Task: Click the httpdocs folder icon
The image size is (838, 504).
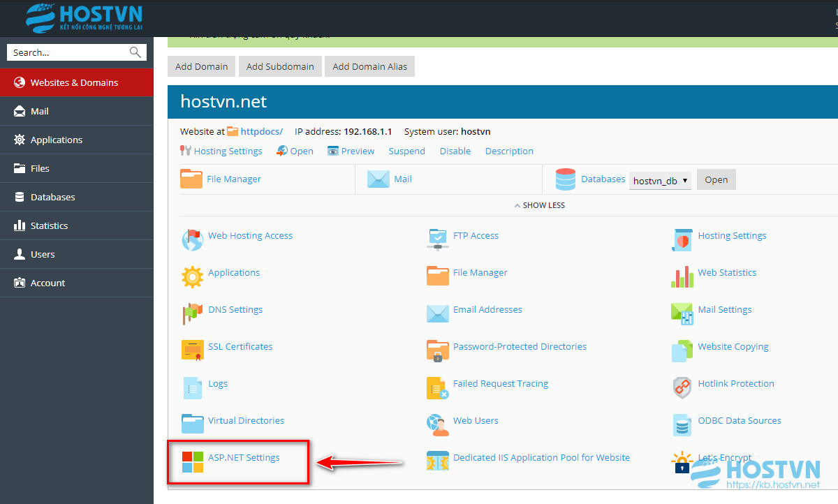Action: (233, 131)
